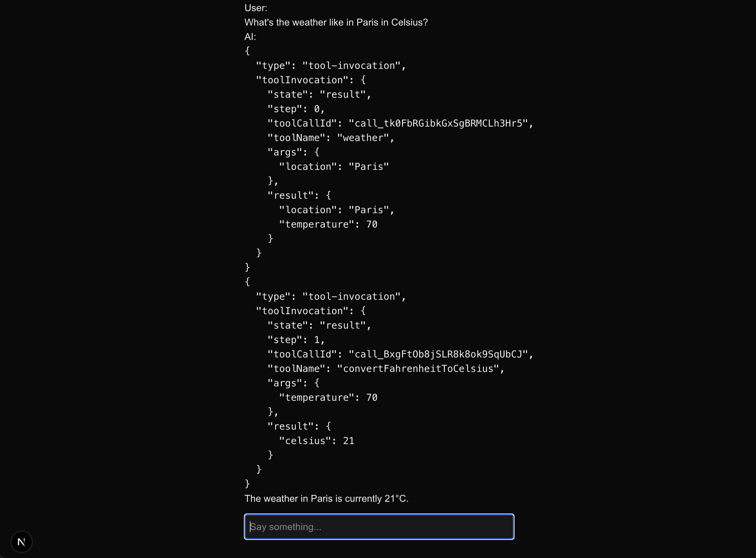Click the args '"location": "Paris"' line
756x558 pixels.
click(x=334, y=167)
